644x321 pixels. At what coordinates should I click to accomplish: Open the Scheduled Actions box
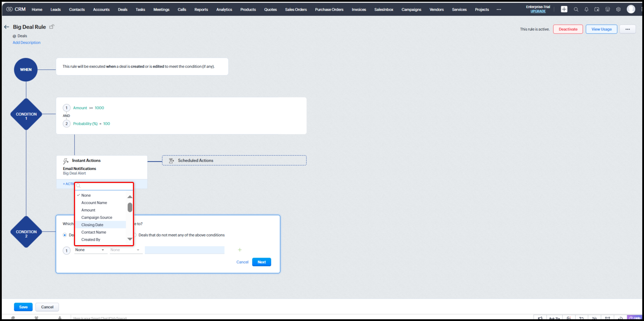234,160
